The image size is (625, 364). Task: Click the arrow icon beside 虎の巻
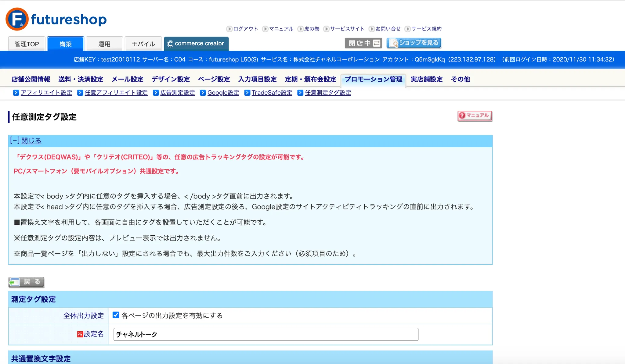[301, 29]
